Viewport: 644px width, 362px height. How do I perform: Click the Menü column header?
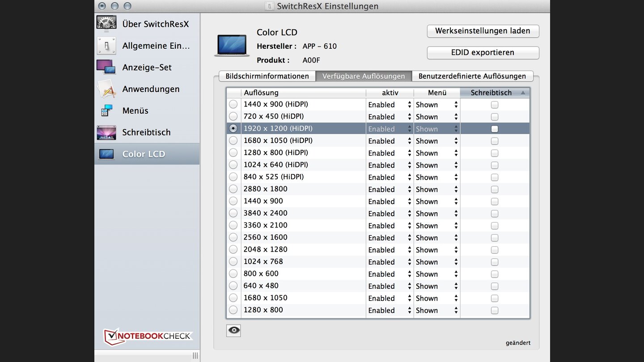tap(437, 93)
